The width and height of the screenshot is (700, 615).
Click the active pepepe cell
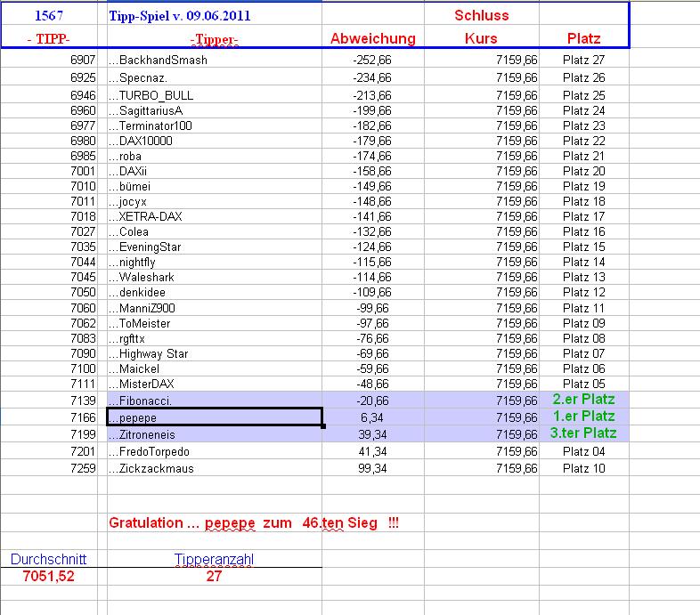point(215,417)
